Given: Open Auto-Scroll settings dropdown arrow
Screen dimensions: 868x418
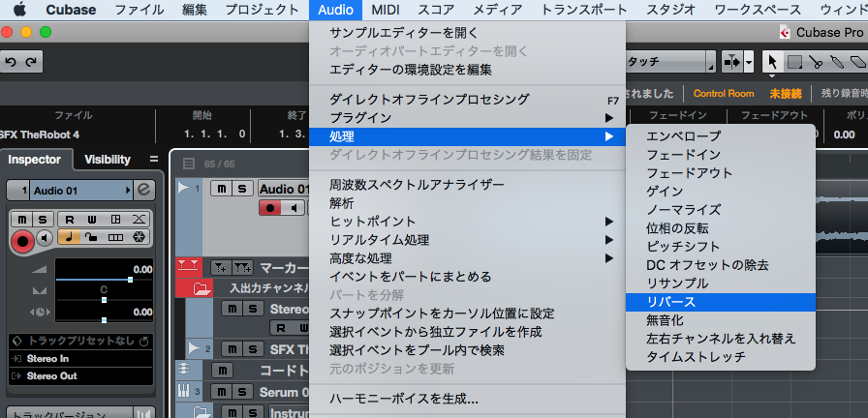Looking at the screenshot, I should click(749, 62).
